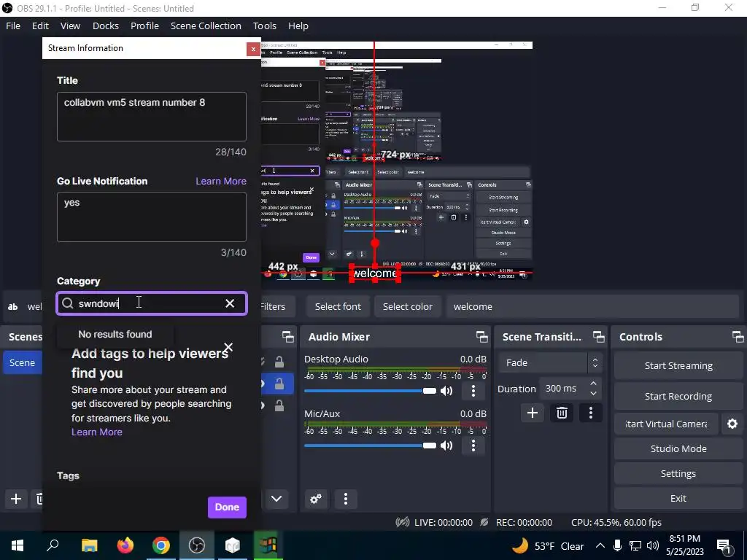Open the Help menu
The image size is (747, 560).
pos(298,26)
